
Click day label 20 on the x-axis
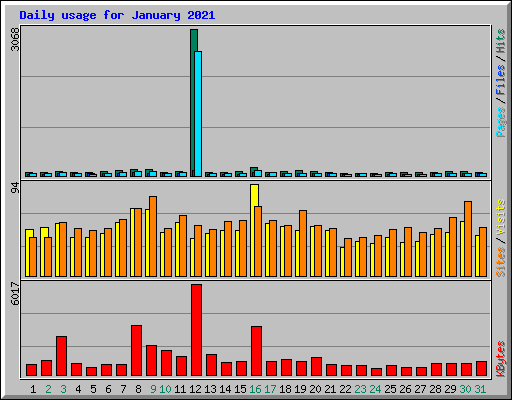[x=315, y=389]
